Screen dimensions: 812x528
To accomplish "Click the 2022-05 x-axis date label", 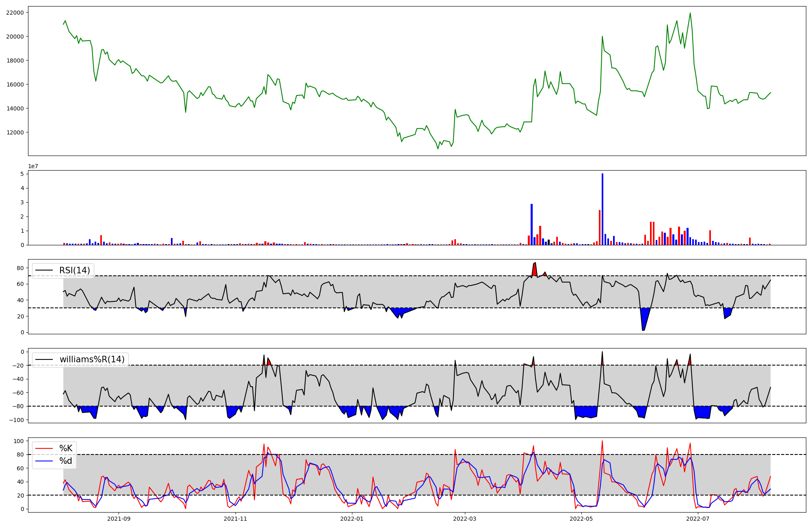I will pyautogui.click(x=581, y=519).
